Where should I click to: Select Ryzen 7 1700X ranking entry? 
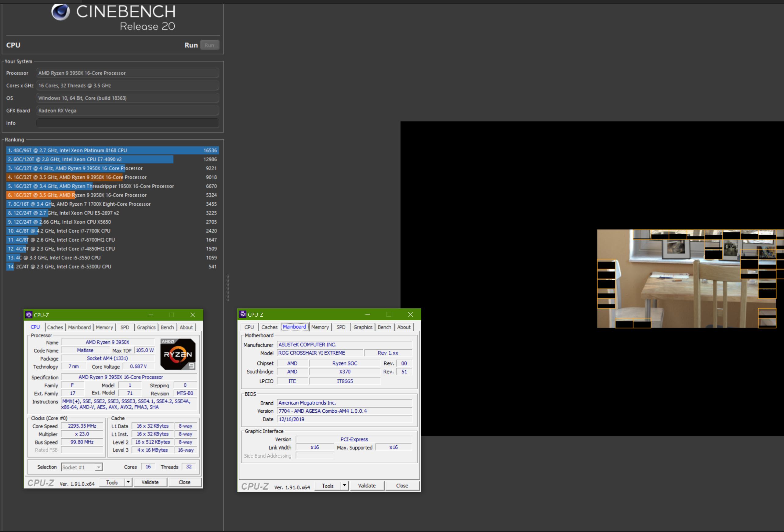coord(112,204)
